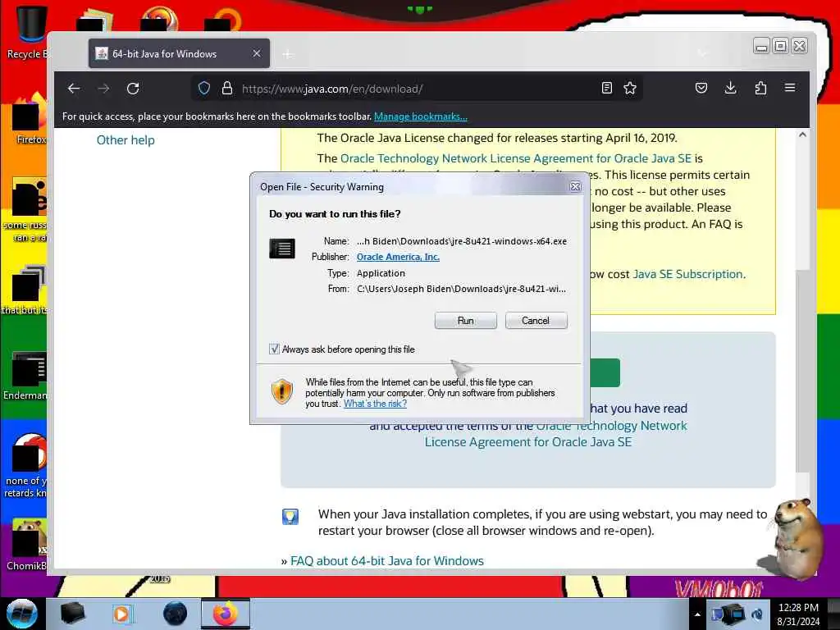840x630 pixels.
Task: Click the Manage bookmarks link
Action: point(421,116)
